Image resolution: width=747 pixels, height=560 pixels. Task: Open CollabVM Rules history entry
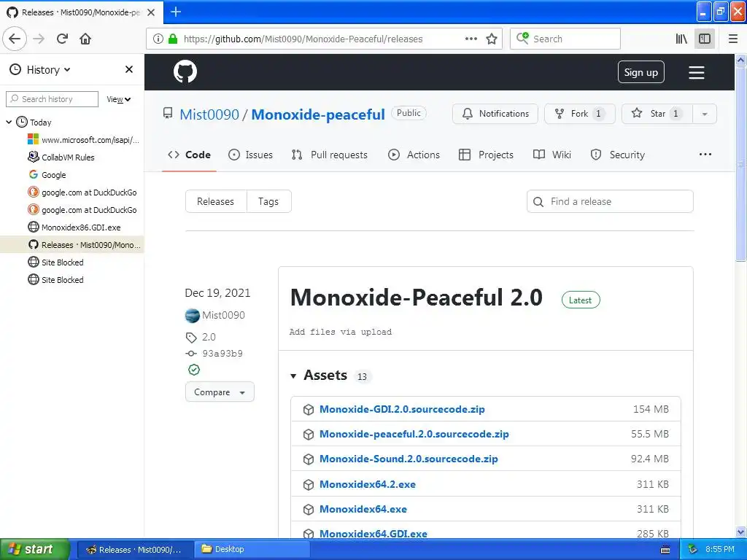61,157
